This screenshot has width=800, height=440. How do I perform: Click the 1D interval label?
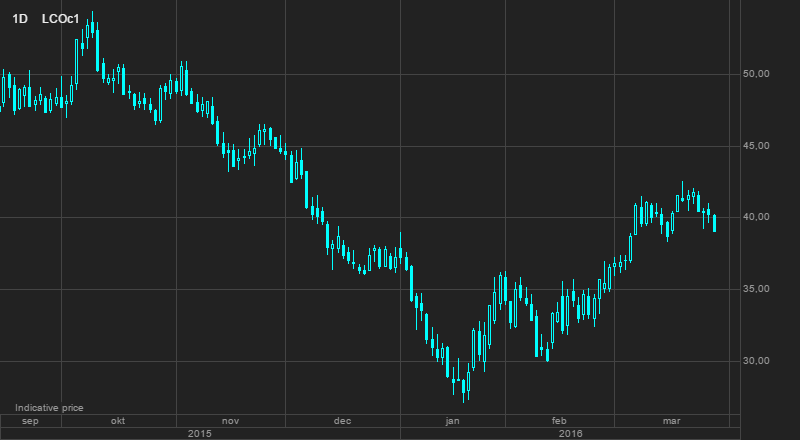click(19, 19)
